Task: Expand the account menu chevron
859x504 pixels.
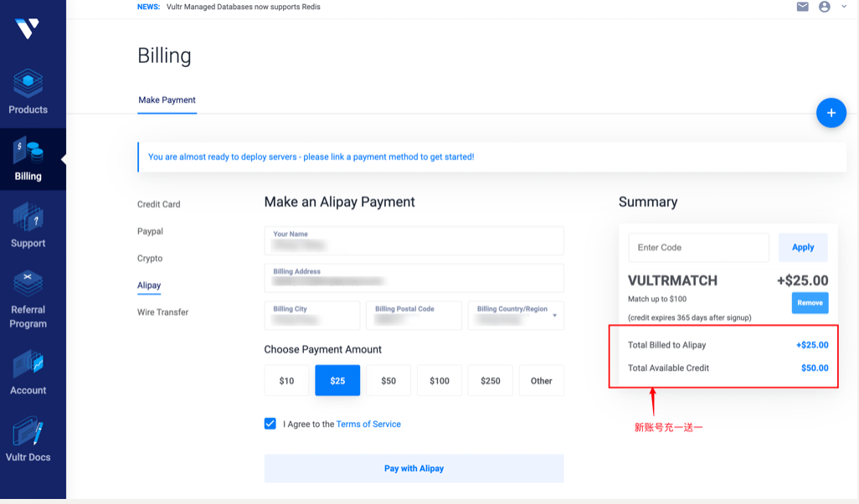Action: pos(844,7)
